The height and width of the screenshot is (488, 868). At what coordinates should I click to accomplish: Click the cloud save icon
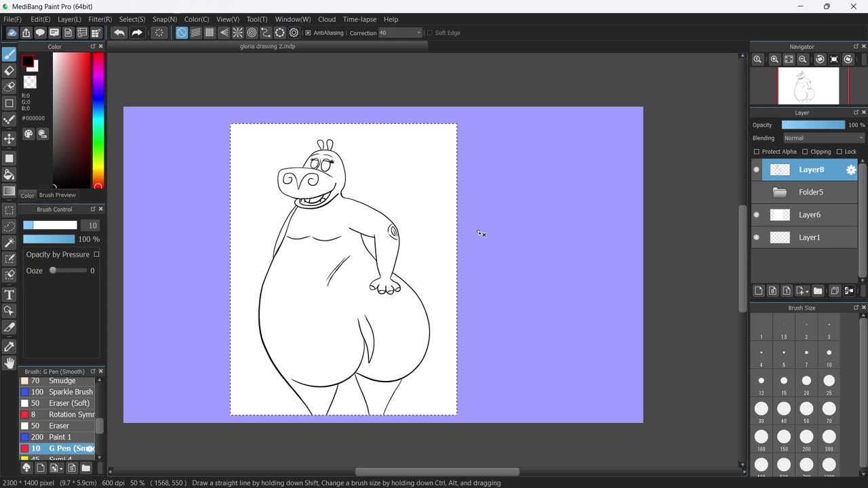pyautogui.click(x=12, y=33)
